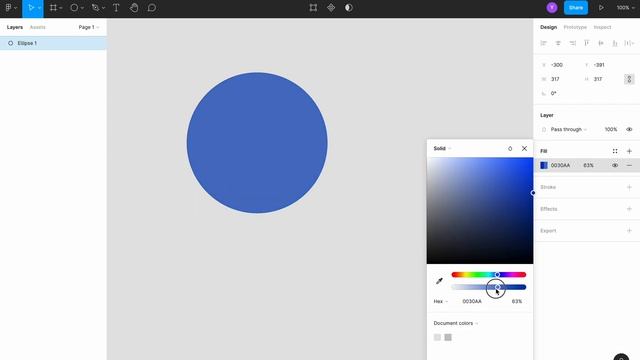
Task: Switch to the Prototype tab
Action: point(575,27)
